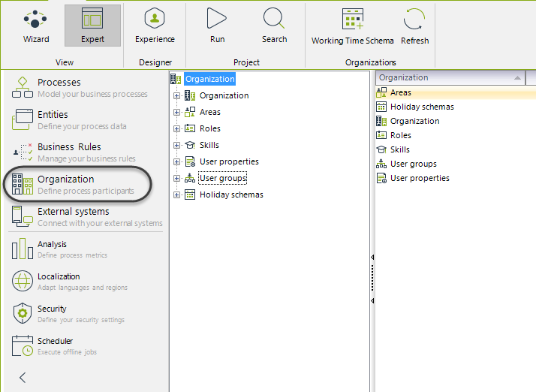Select Roles node in tree
The image size is (536, 392).
click(210, 128)
